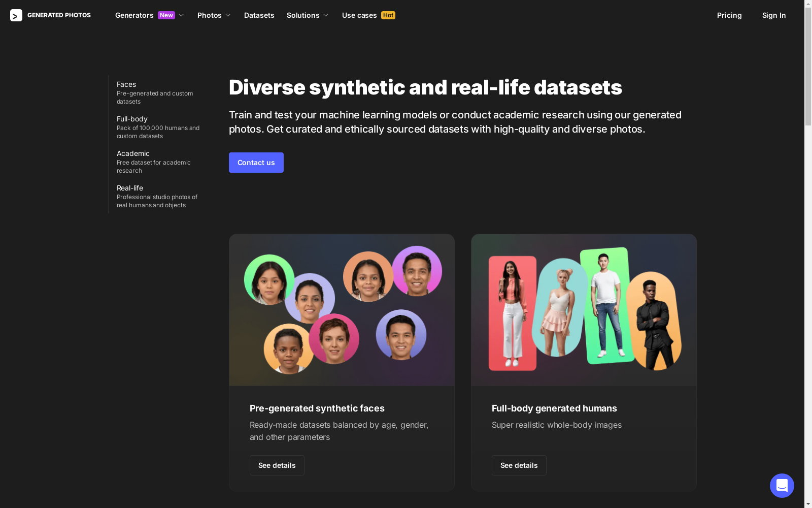Click the woman on the red full-body card

tap(513, 313)
